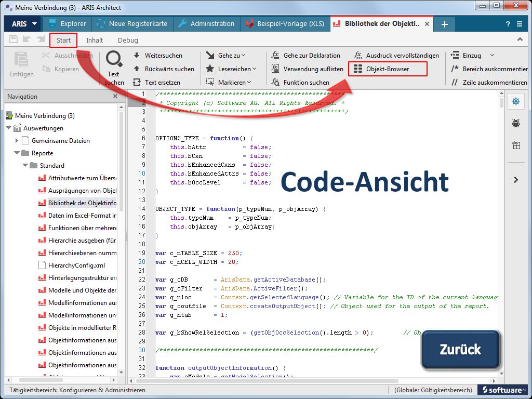Open the hamburger menu in tab bar
Image resolution: width=532 pixels, height=399 pixels.
point(520,24)
